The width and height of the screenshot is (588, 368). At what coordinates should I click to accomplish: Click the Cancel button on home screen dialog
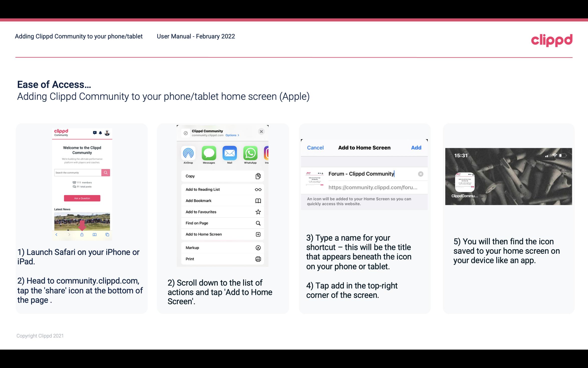[x=315, y=147]
